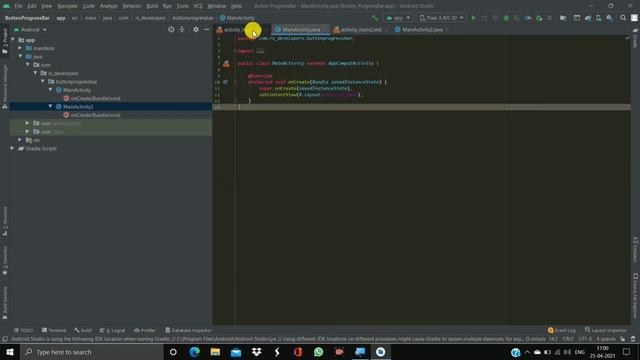This screenshot has height=360, width=640.
Task: Open the Mail app from the taskbar
Action: tap(236, 352)
